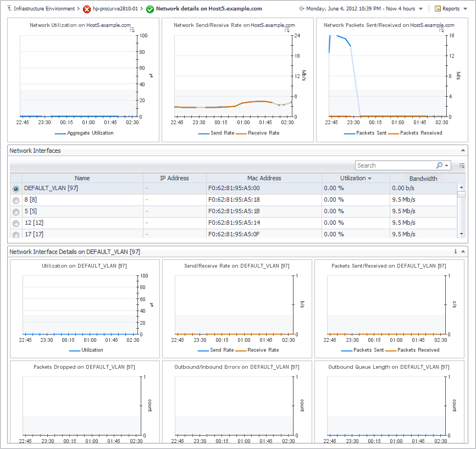Open the Packets Sent/Received chart options icon
This screenshot has width=476, height=449.
442,30
